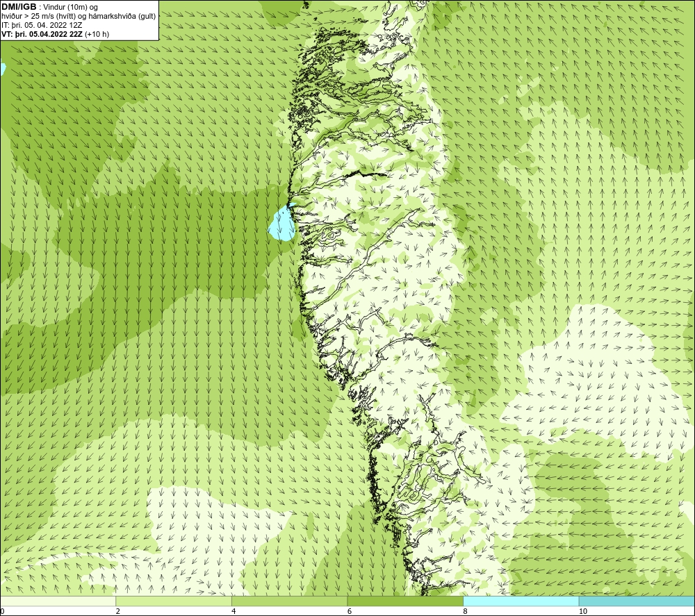
Task: Click the 'hviður > 25 m/s (hvítt)' line
Action: click(x=79, y=17)
